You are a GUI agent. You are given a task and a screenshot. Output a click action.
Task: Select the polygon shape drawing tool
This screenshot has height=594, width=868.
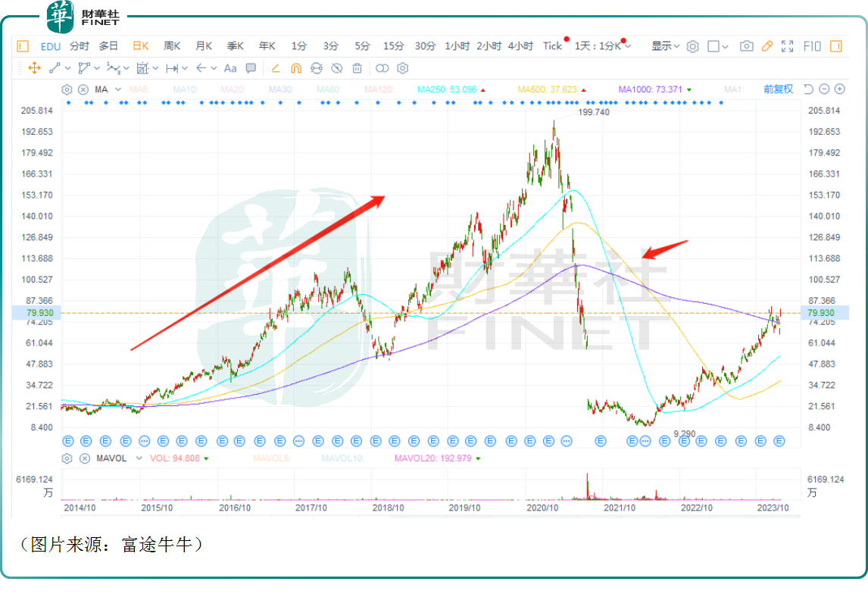83,68
